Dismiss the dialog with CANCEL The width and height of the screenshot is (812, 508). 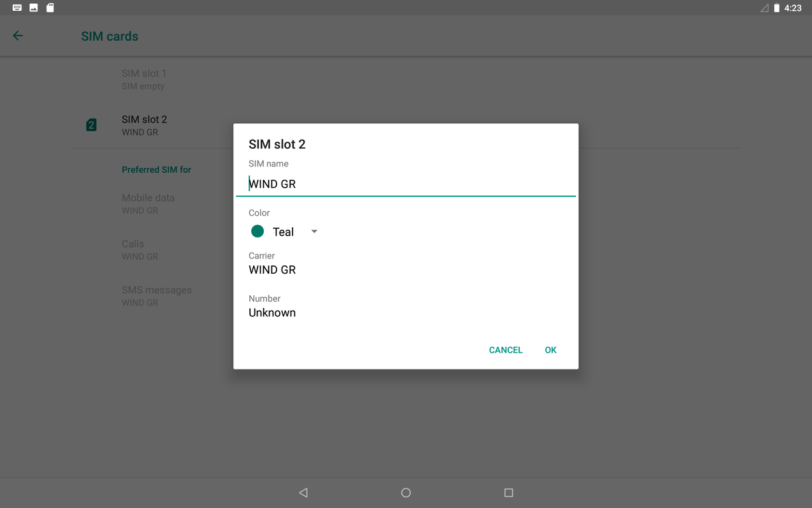click(505, 350)
